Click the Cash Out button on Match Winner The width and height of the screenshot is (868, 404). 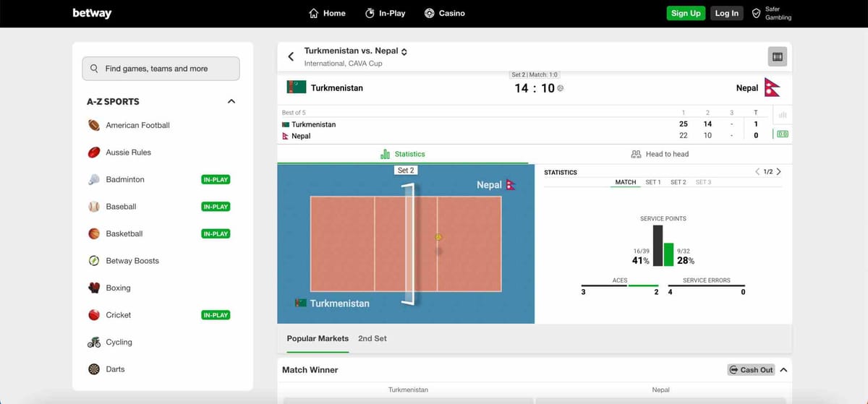click(751, 369)
